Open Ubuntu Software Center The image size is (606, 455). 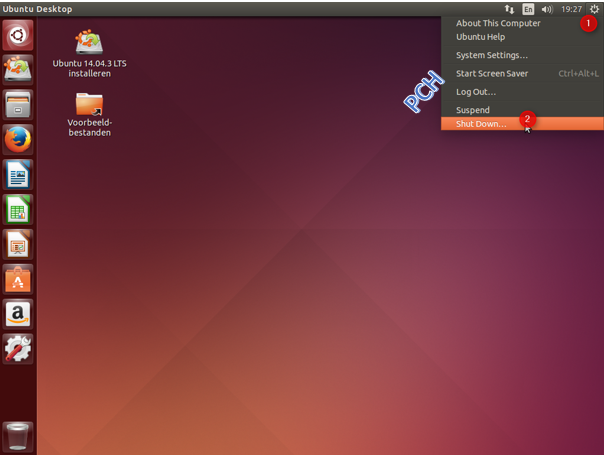coord(18,279)
